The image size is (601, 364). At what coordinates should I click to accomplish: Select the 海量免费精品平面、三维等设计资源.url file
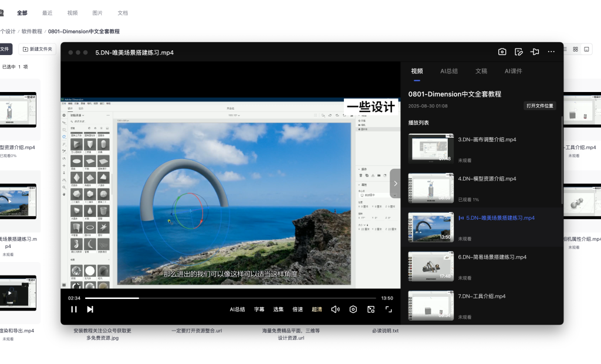pos(291,334)
